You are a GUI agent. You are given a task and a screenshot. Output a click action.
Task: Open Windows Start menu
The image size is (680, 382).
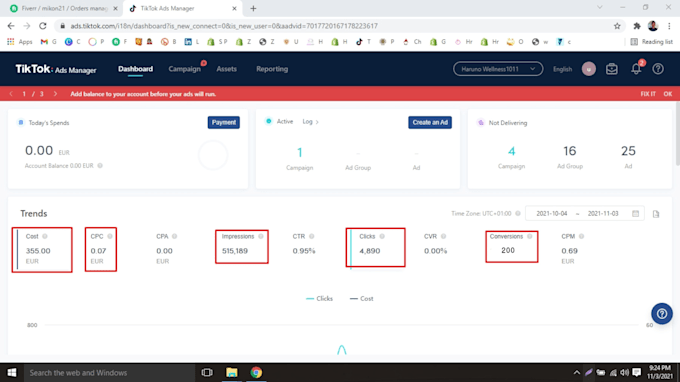[x=12, y=372]
